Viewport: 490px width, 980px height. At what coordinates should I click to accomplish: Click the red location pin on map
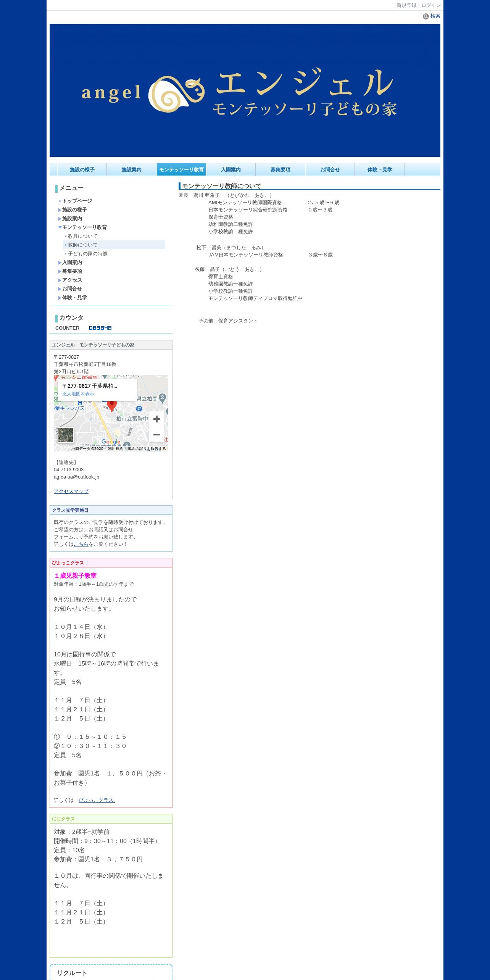[111, 406]
